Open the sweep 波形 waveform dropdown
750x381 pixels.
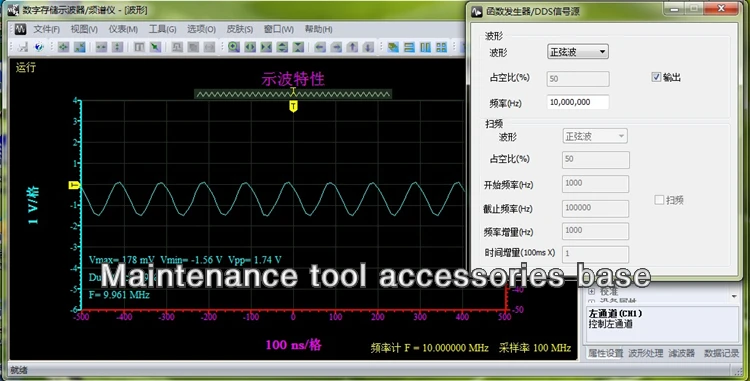tap(595, 136)
